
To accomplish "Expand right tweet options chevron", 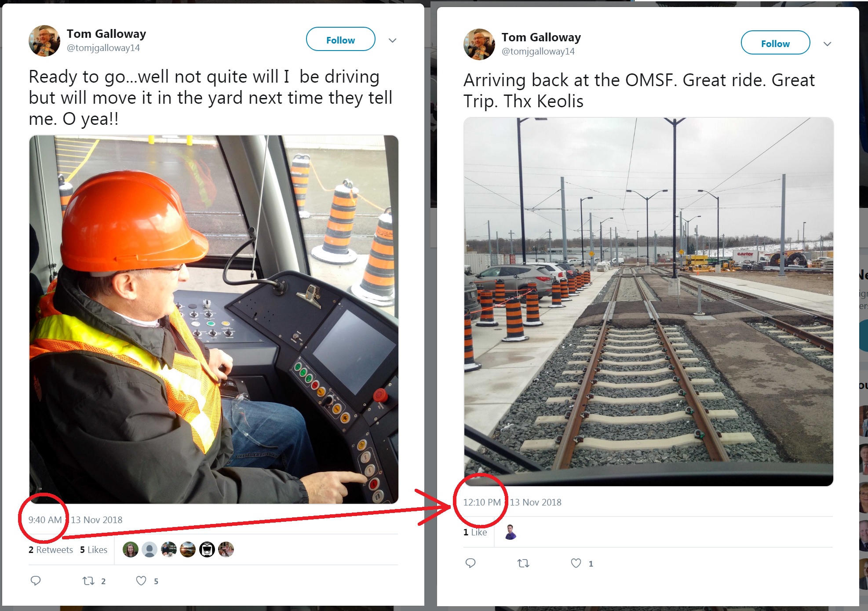I will pos(827,44).
